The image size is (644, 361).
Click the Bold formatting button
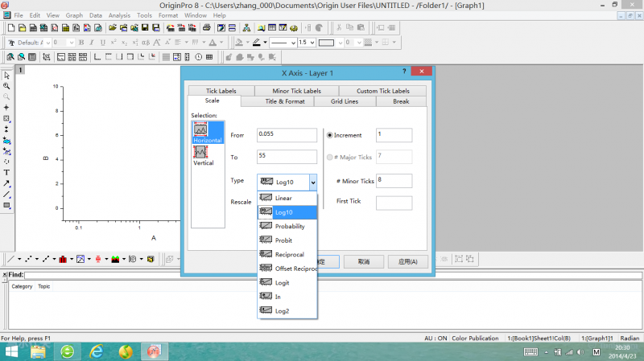[80, 43]
